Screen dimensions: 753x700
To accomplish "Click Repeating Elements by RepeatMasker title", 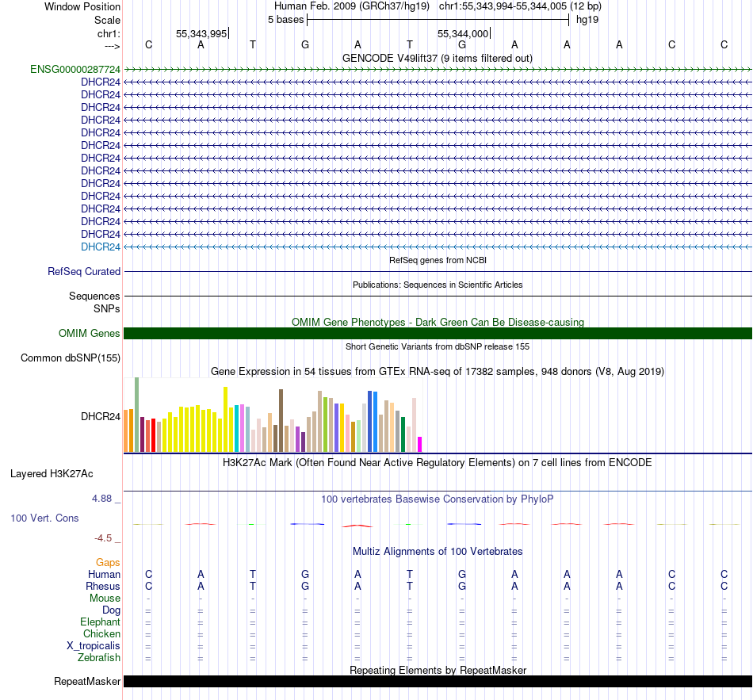I will click(x=438, y=670).
